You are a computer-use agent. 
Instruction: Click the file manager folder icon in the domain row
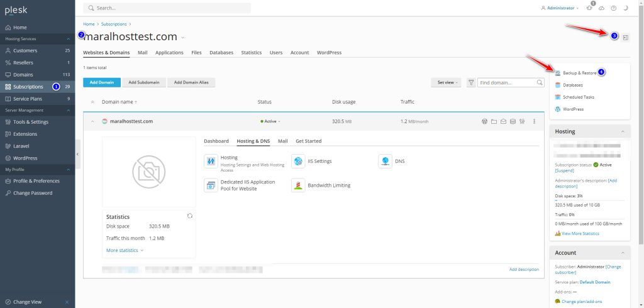point(494,121)
